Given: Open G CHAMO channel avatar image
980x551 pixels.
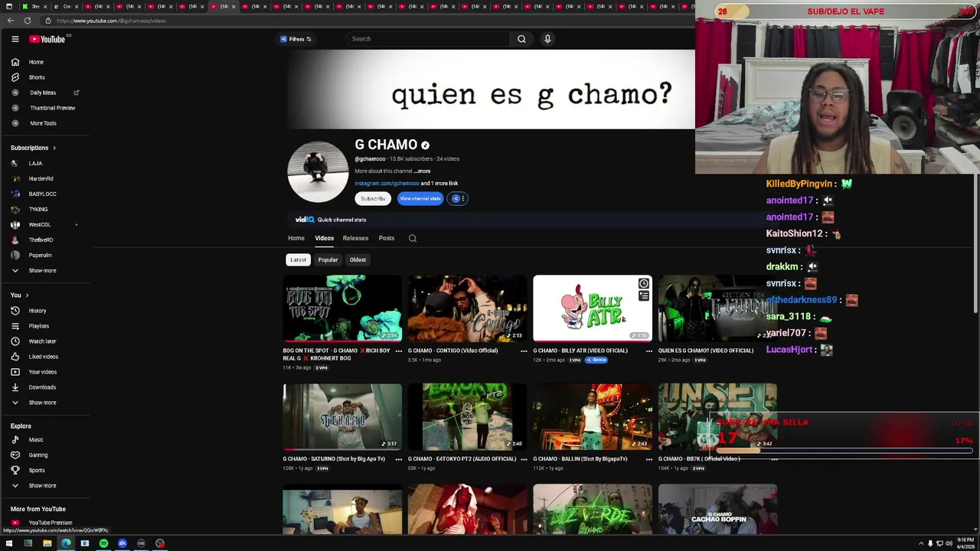Looking at the screenshot, I should click(318, 172).
